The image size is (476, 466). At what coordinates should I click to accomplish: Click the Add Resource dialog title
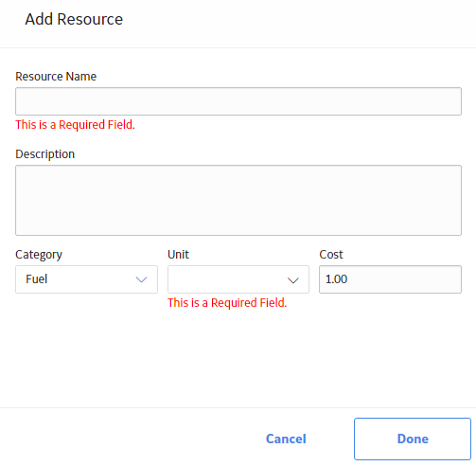click(x=74, y=19)
